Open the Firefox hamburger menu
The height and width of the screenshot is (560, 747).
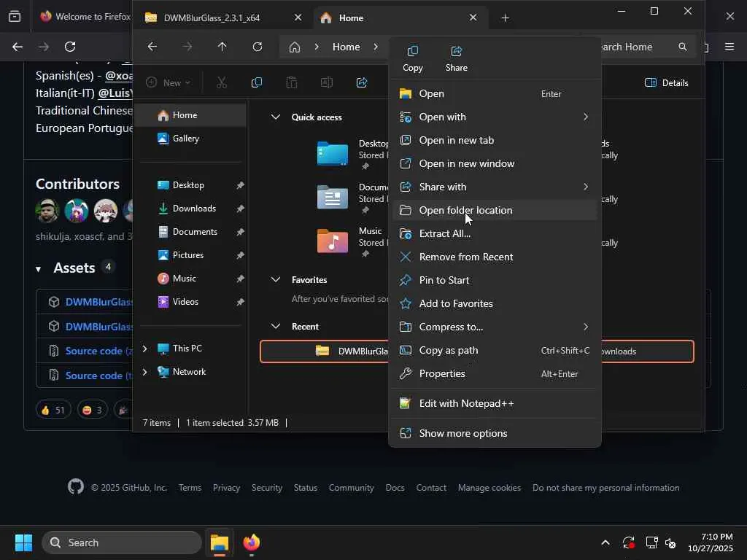pos(729,47)
